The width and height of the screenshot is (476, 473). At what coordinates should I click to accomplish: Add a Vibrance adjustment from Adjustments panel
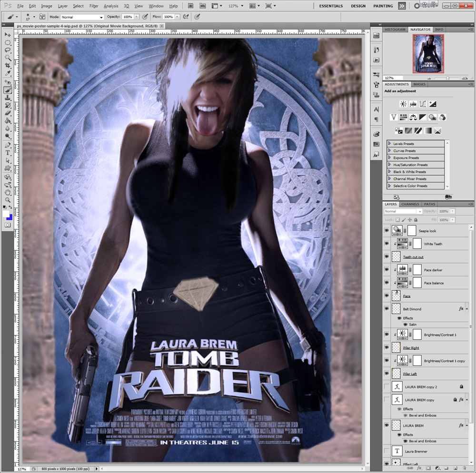click(394, 117)
